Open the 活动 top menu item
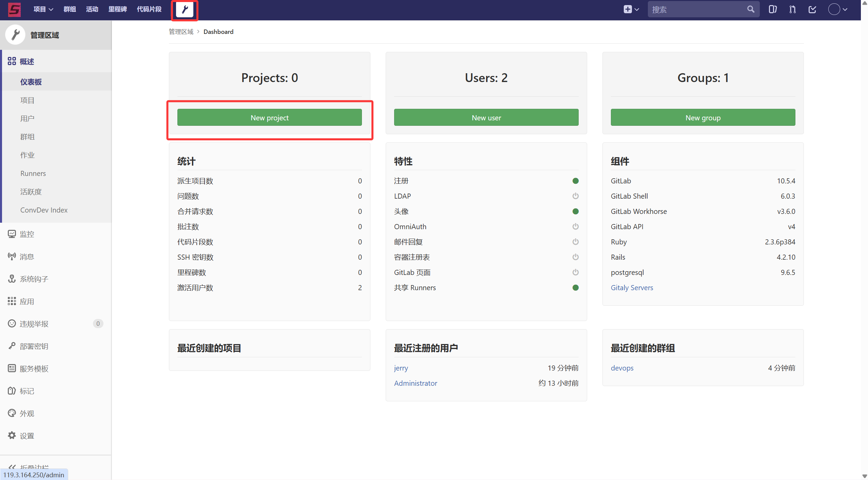 (92, 9)
